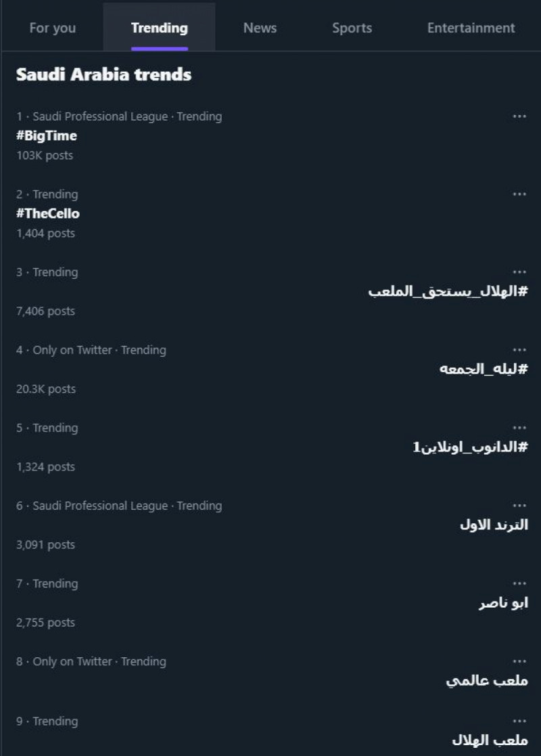Open more options for the ملعب عالمي trend

(x=519, y=661)
